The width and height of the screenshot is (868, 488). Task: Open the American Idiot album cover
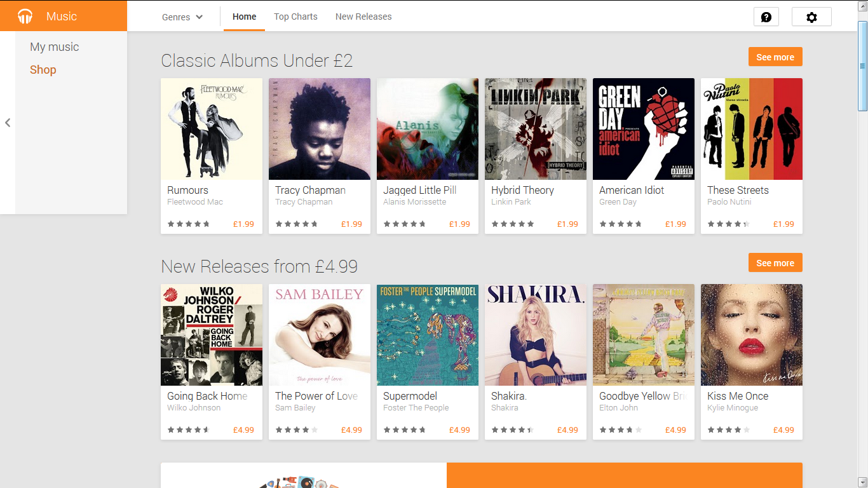coord(644,129)
